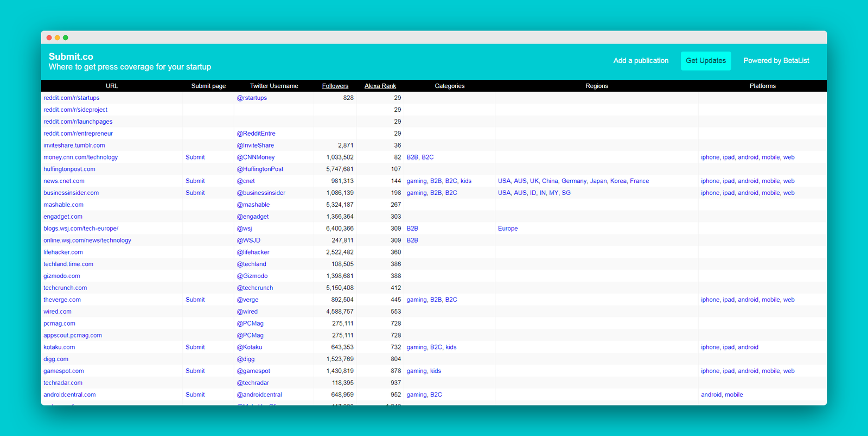Open money.cnn.com/technology link
Screen dimensions: 868x436
click(x=81, y=157)
